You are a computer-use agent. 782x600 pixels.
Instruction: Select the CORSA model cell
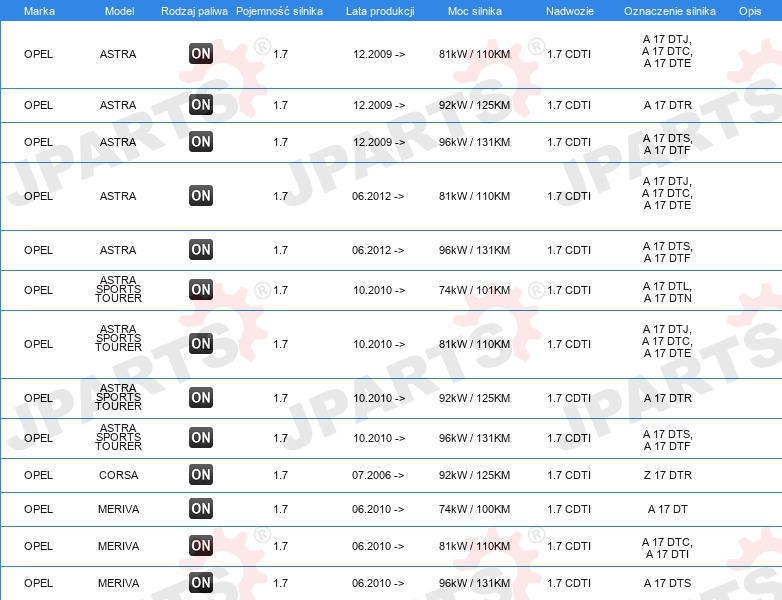118,475
